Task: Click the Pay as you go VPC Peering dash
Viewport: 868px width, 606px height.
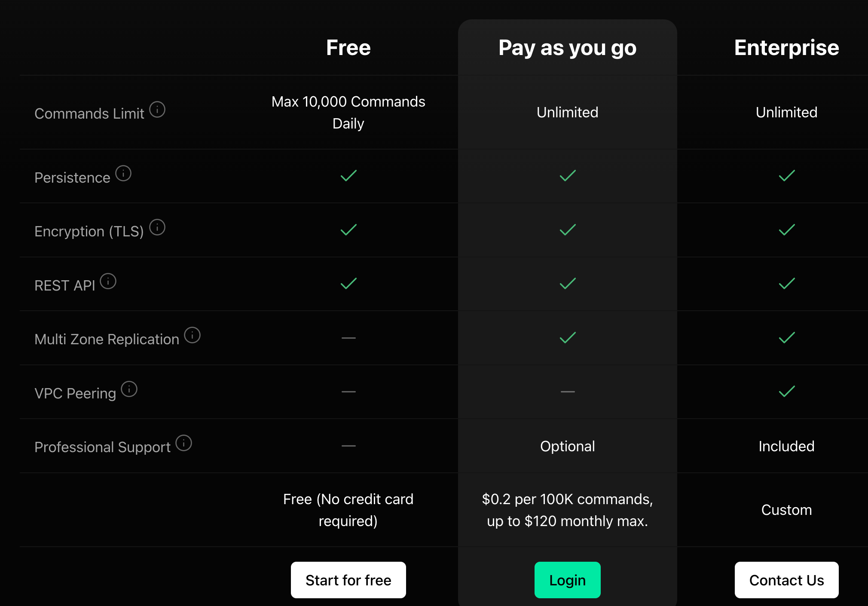Action: pyautogui.click(x=568, y=392)
